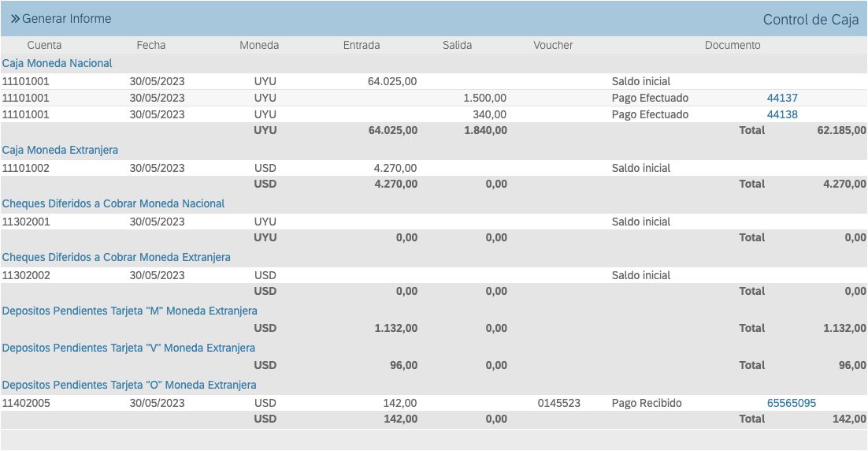
Task: Open Depositos Pendientes Tarjeta "O" Moneda Extranjera
Action: tap(129, 385)
